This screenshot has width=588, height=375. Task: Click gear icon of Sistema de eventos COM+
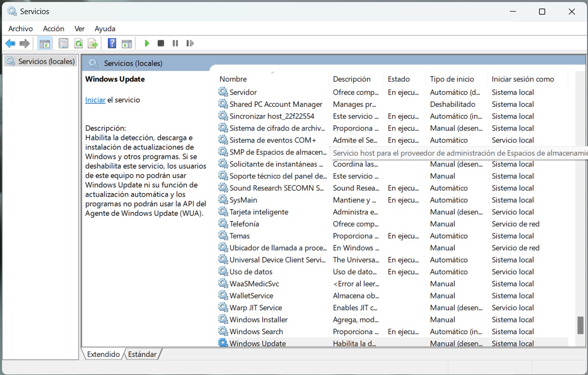pyautogui.click(x=223, y=140)
